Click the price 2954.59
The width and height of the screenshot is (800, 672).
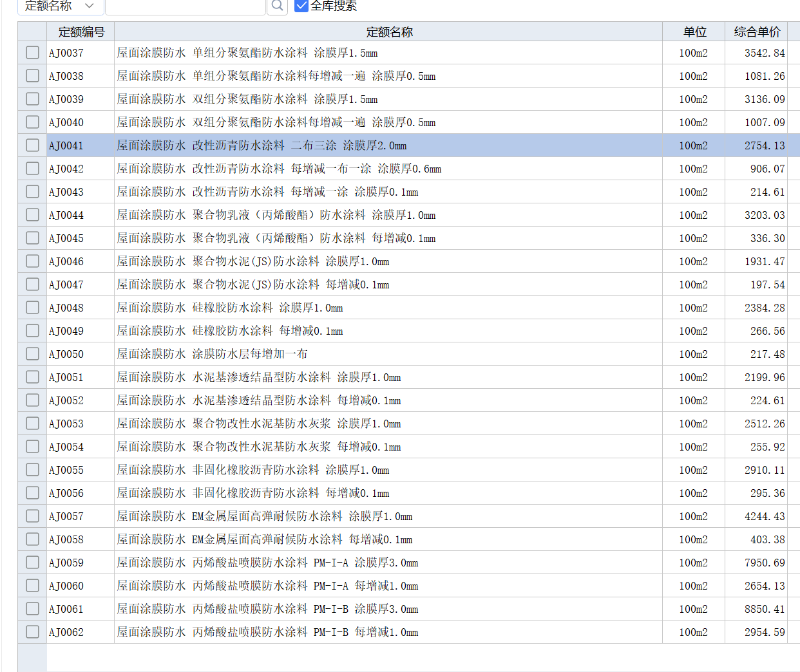tap(765, 632)
